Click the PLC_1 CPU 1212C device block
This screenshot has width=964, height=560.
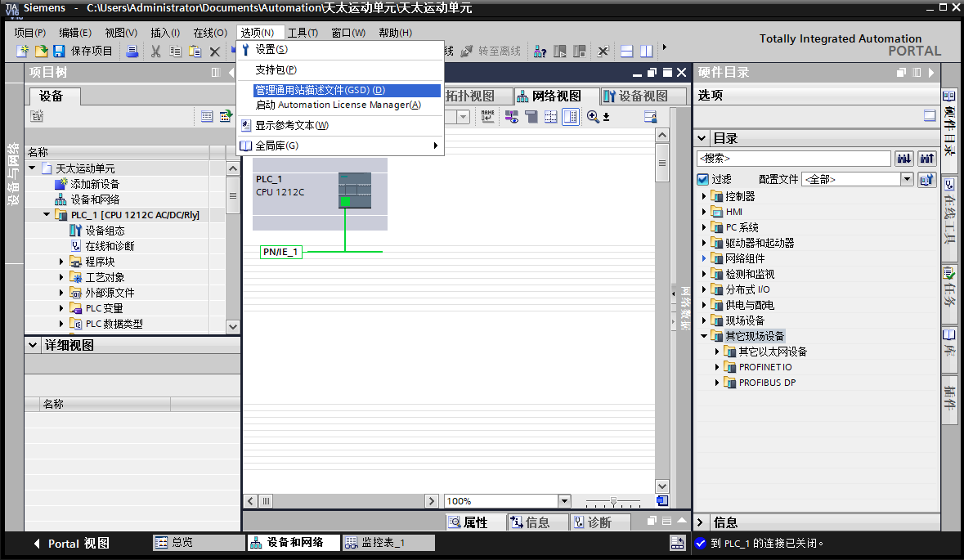[320, 195]
